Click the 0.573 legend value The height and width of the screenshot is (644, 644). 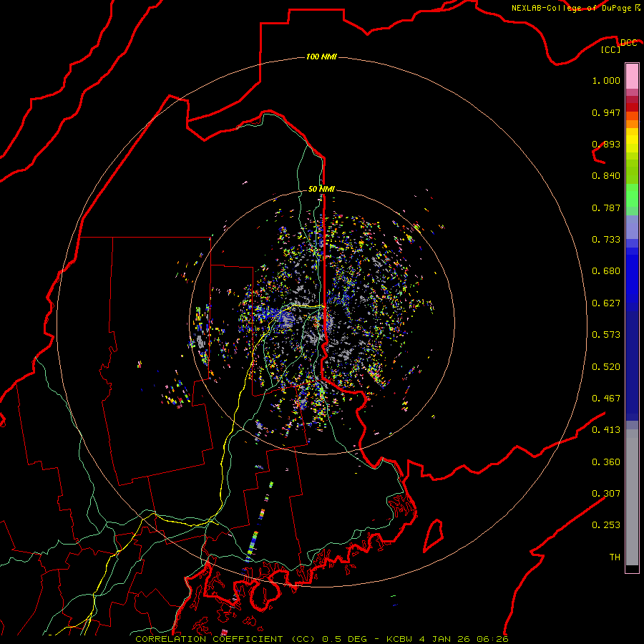(x=606, y=335)
